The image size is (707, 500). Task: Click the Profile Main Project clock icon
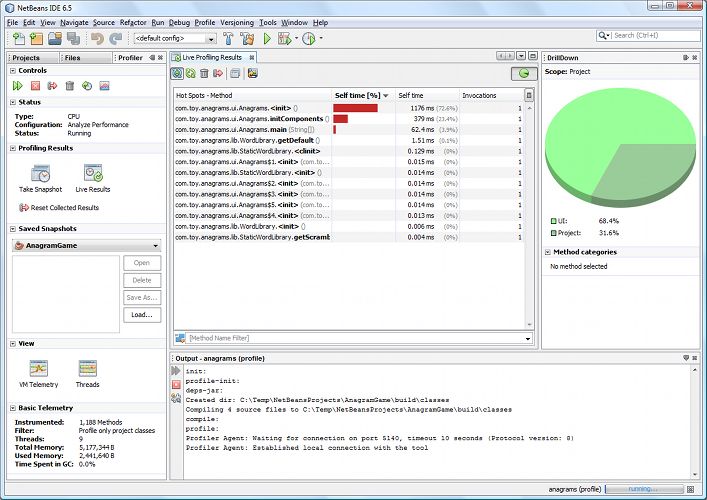click(x=308, y=39)
